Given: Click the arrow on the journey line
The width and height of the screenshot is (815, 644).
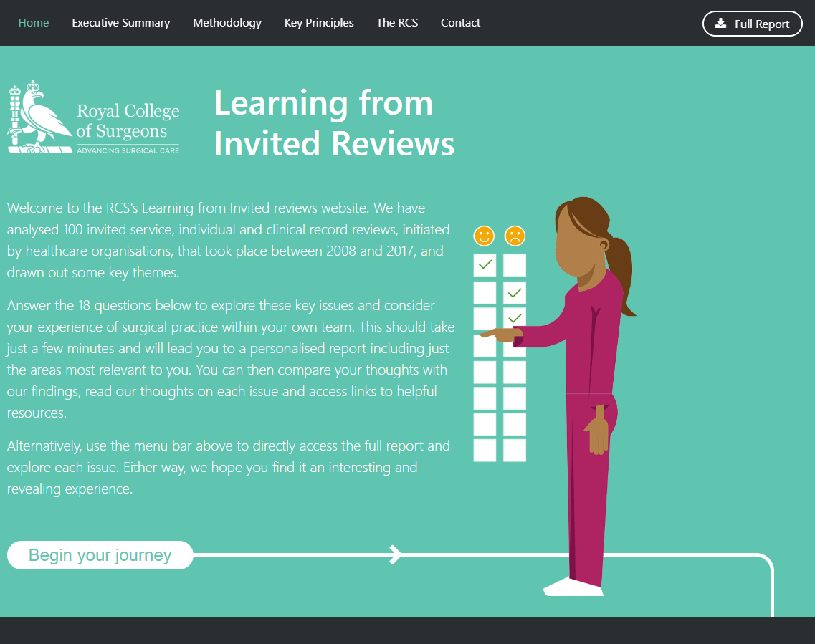Looking at the screenshot, I should tap(394, 554).
